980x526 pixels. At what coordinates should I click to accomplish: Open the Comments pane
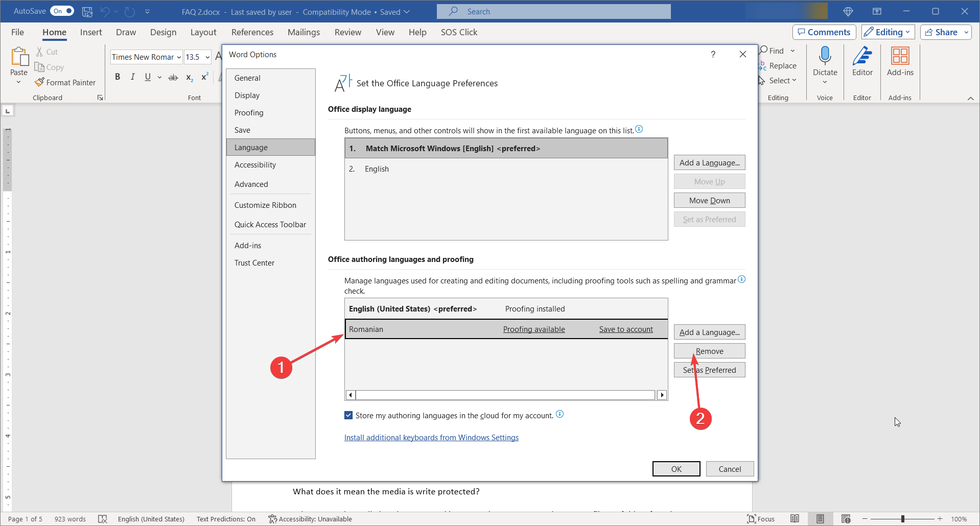click(x=823, y=32)
